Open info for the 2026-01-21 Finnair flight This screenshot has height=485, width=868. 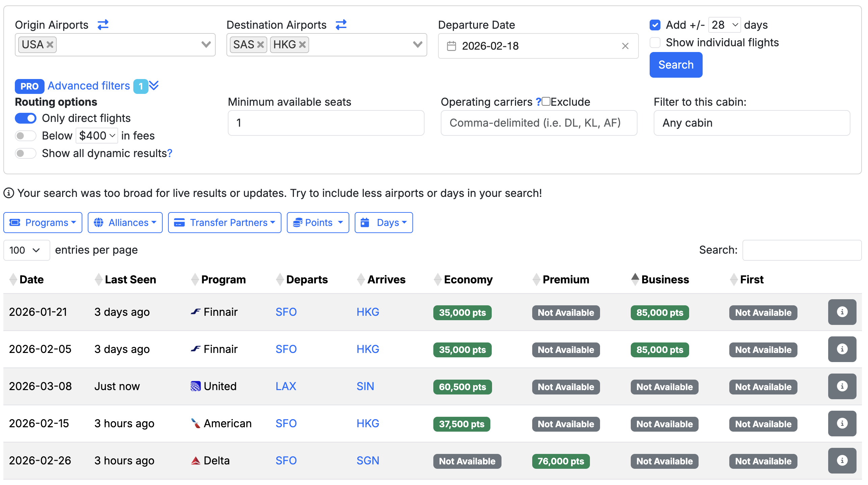tap(842, 312)
